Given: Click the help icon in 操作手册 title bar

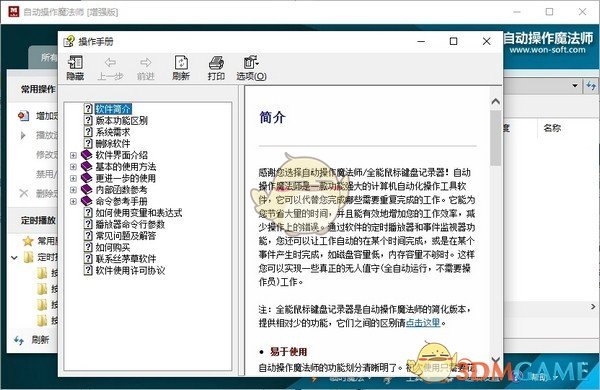Looking at the screenshot, I should pos(69,41).
